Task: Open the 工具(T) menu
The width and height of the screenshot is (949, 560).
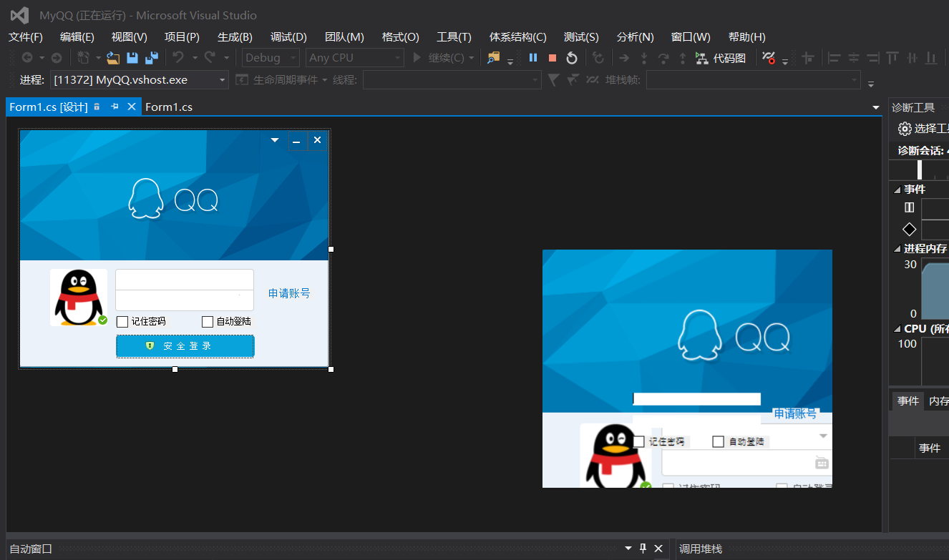Action: (x=454, y=37)
